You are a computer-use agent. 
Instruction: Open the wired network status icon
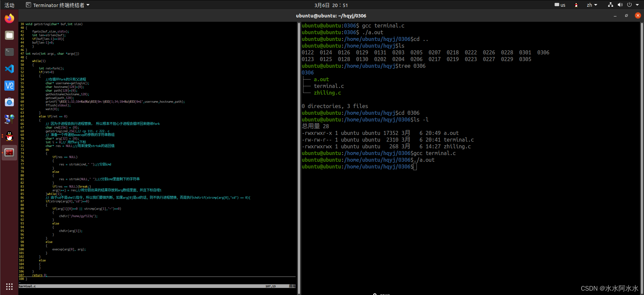610,5
